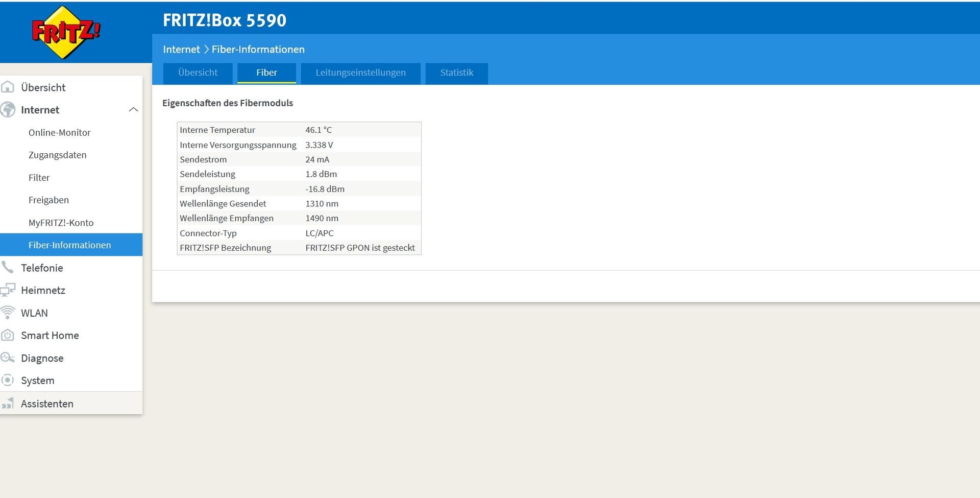Viewport: 980px width, 498px height.
Task: Click the Eigenschaften des Fibermoduls heading
Action: (x=228, y=103)
